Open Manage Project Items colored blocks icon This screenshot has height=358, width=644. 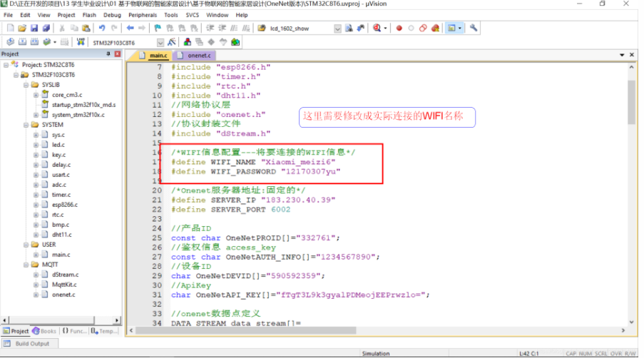pos(188,42)
